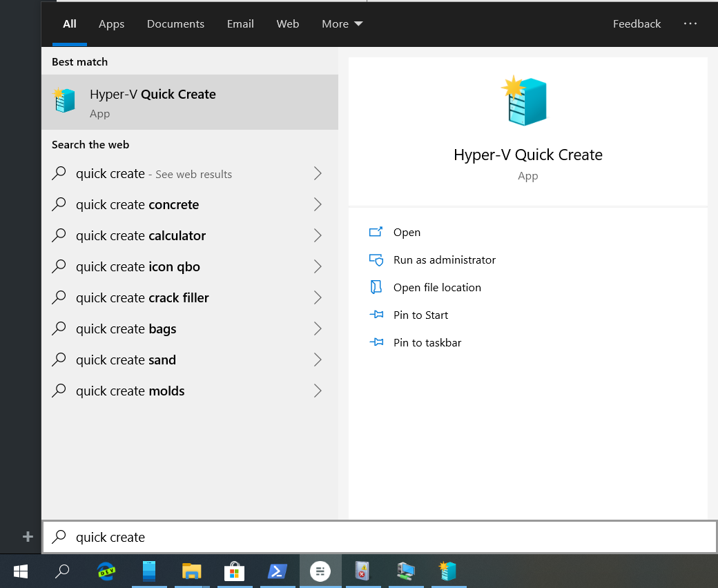Screen dimensions: 718x588
Task: Open Hyper-V Quick Create from taskbar
Action: click(448, 571)
